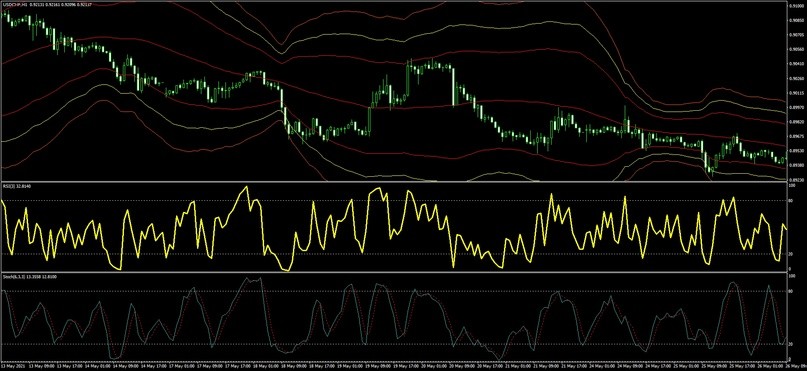Select the 21 May 01:00 time label
The image size is (807, 371).
[x=518, y=366]
